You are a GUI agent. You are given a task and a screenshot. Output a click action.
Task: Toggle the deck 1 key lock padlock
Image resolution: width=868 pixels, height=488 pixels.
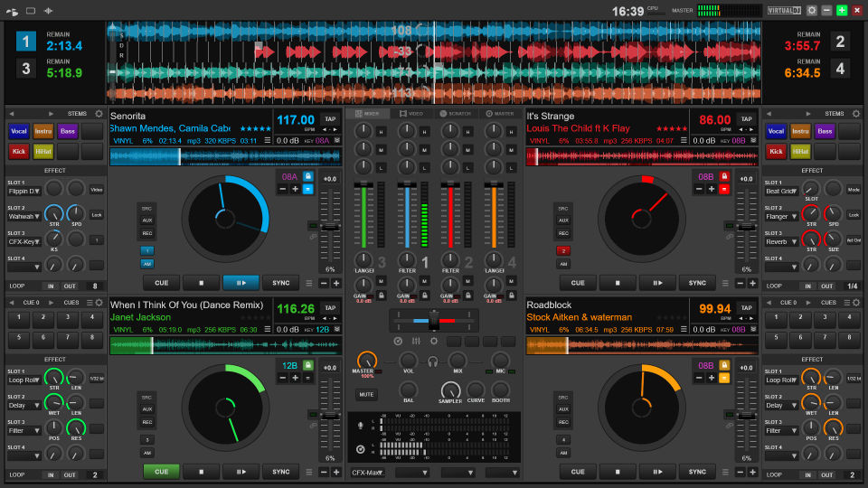(x=307, y=176)
